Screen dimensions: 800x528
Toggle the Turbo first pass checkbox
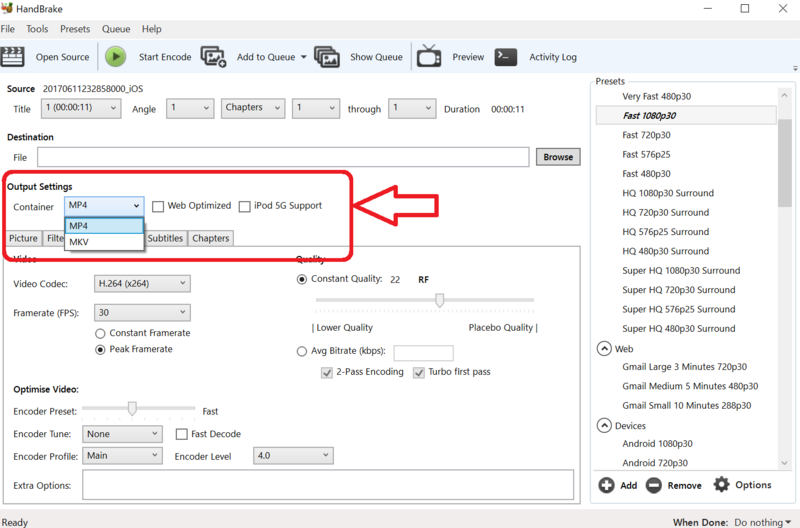tap(419, 373)
